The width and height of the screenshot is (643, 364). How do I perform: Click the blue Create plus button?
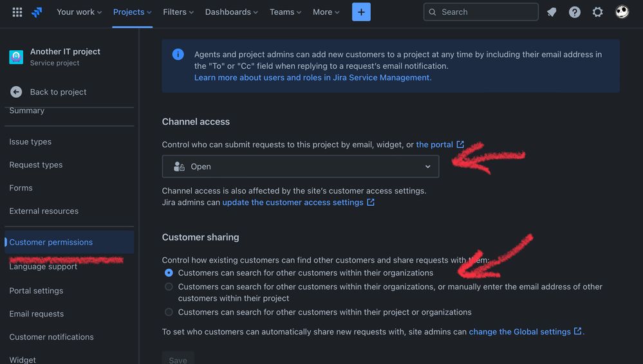pos(361,12)
